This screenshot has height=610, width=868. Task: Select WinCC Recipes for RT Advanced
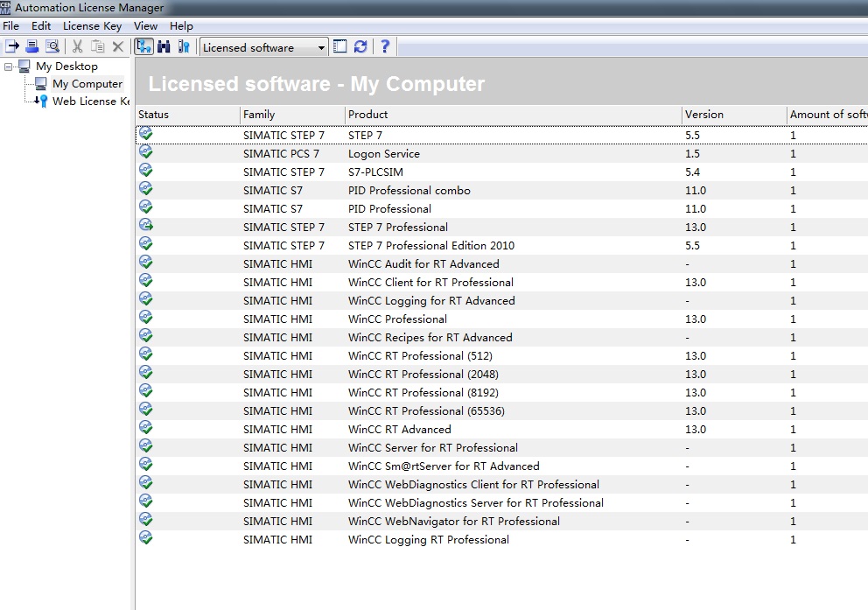point(430,338)
